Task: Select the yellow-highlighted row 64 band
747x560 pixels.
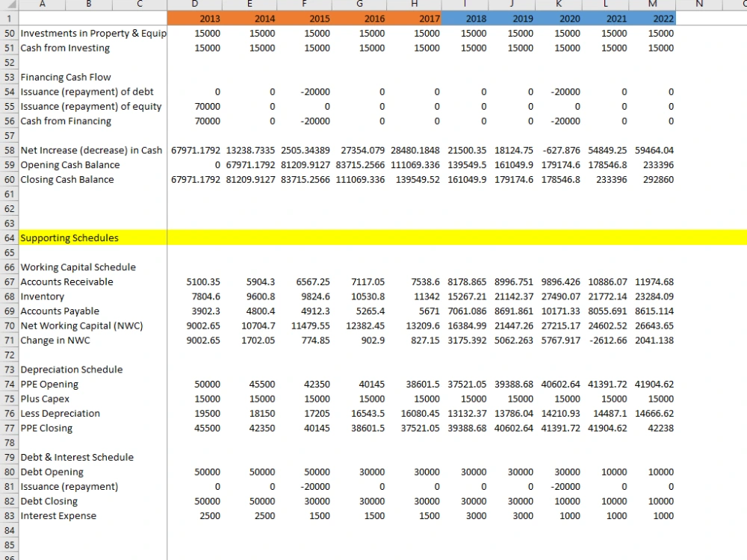Action: click(x=383, y=237)
